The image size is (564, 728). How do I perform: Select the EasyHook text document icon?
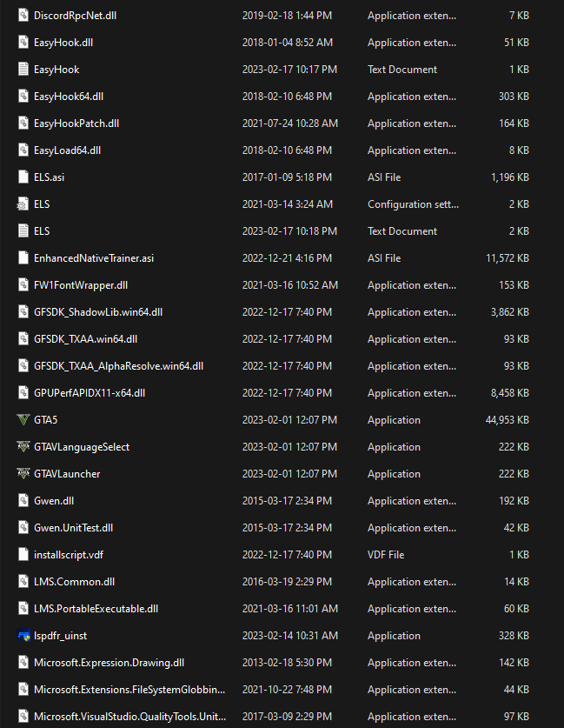(23, 70)
